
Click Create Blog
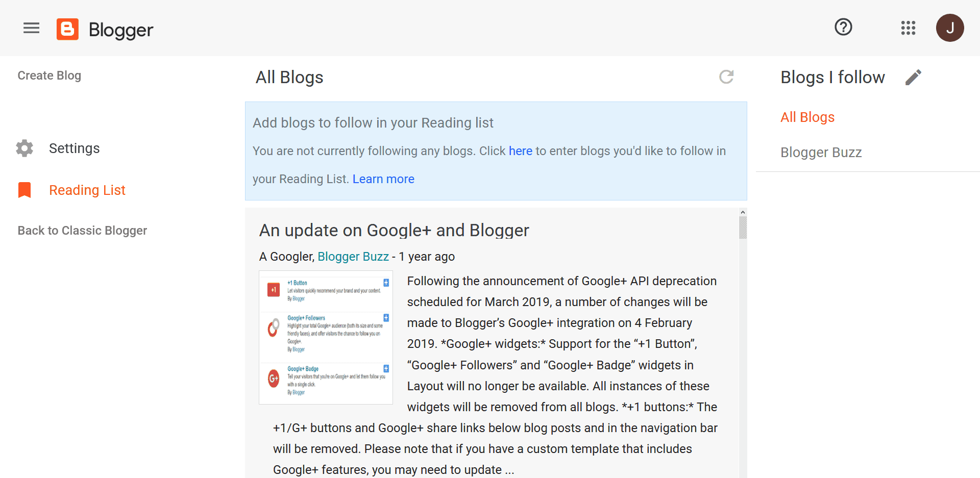(49, 75)
